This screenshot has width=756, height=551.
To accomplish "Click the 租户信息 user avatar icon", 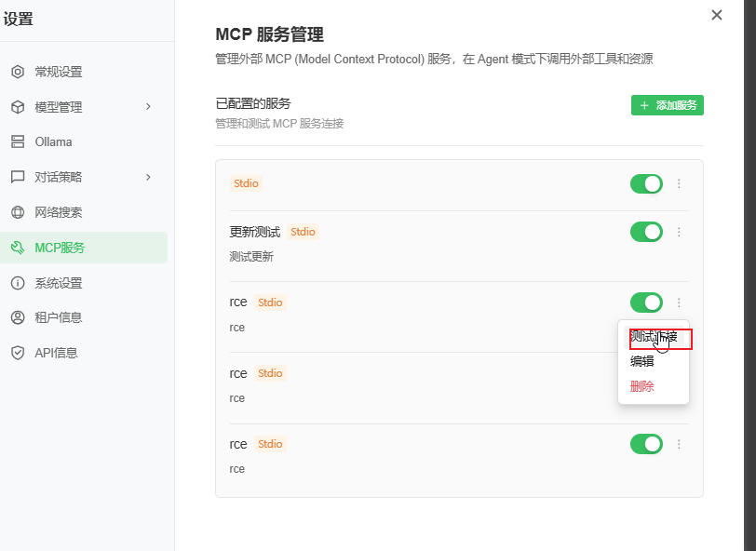I will (x=18, y=317).
